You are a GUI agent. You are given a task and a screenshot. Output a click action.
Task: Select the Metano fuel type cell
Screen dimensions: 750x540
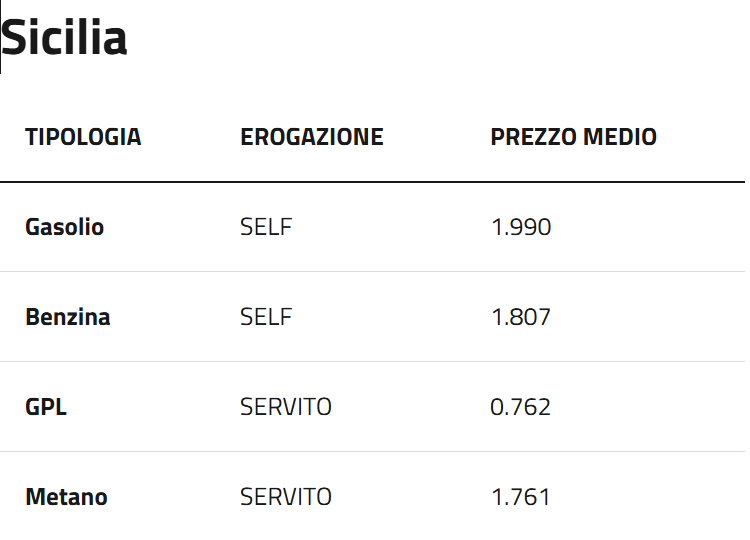(66, 497)
